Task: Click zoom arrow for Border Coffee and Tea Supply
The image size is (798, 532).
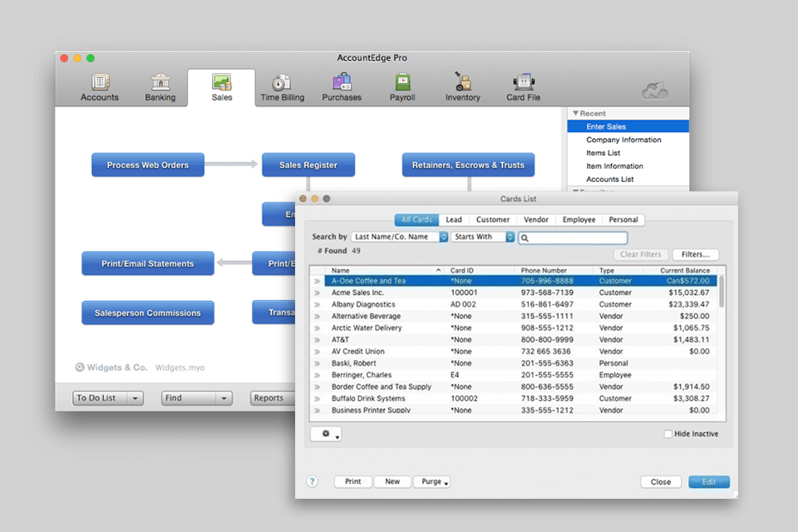Action: coord(317,387)
